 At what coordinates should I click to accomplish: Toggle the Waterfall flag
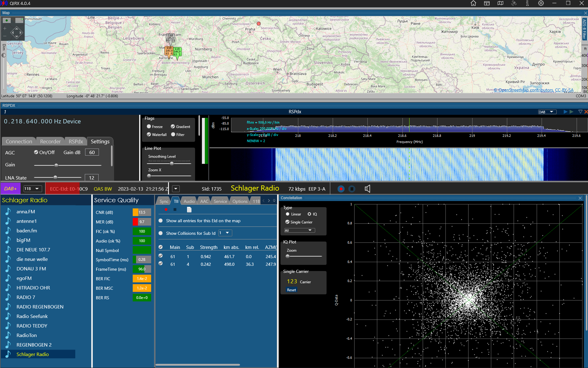[149, 134]
